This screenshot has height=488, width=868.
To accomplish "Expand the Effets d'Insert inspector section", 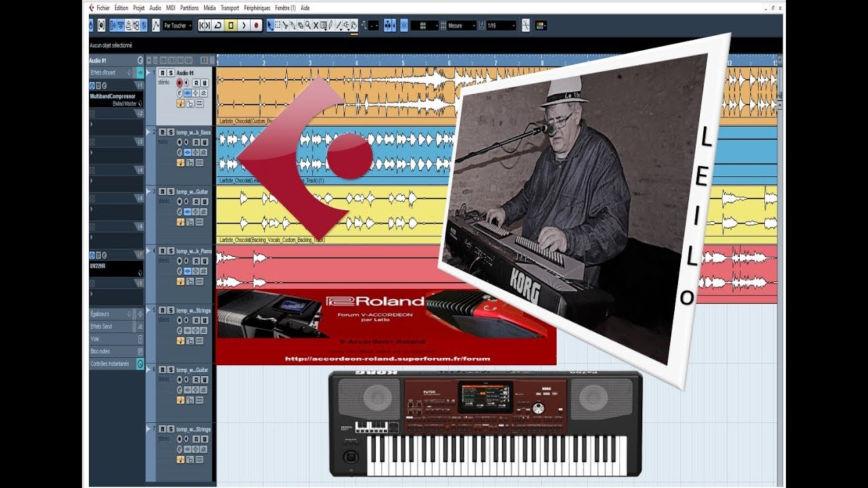I will [x=117, y=73].
